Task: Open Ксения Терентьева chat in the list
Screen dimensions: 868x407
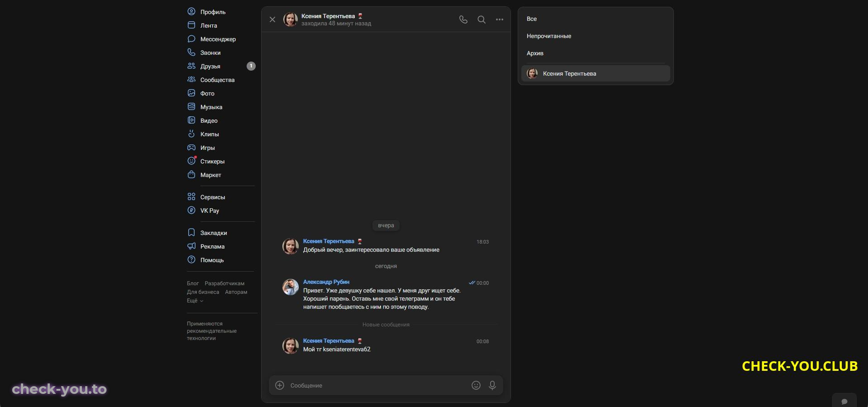Action: coord(596,73)
